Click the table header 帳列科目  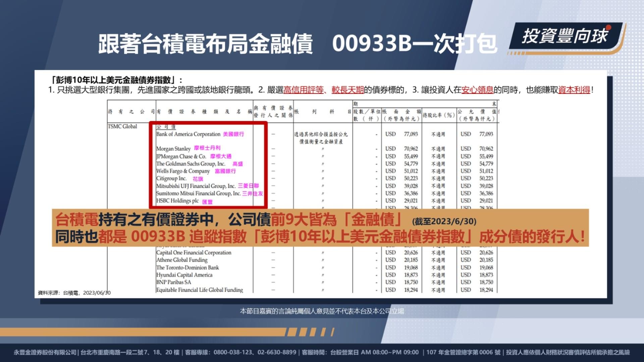(323, 112)
